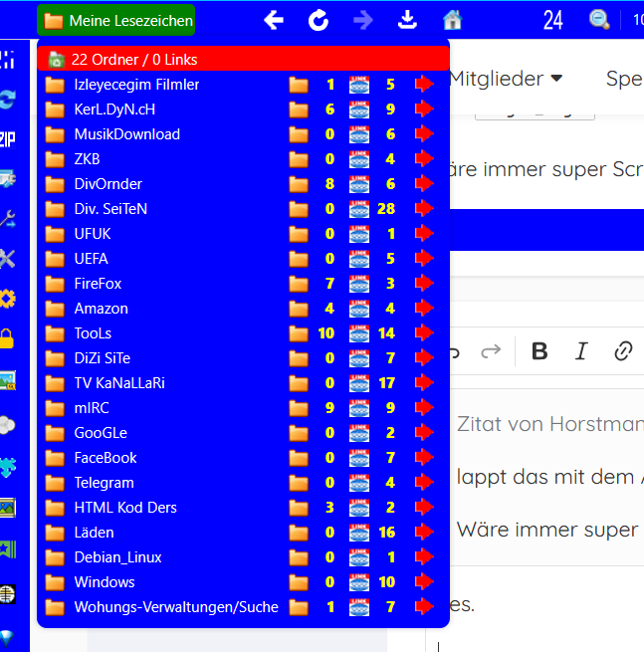The width and height of the screenshot is (644, 652).
Task: Click the orange gear icon in sidebar
Action: click(x=8, y=299)
